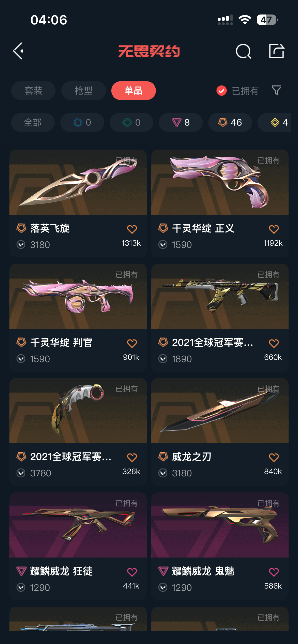Open the search magnifier icon
The height and width of the screenshot is (644, 298).
tap(243, 51)
